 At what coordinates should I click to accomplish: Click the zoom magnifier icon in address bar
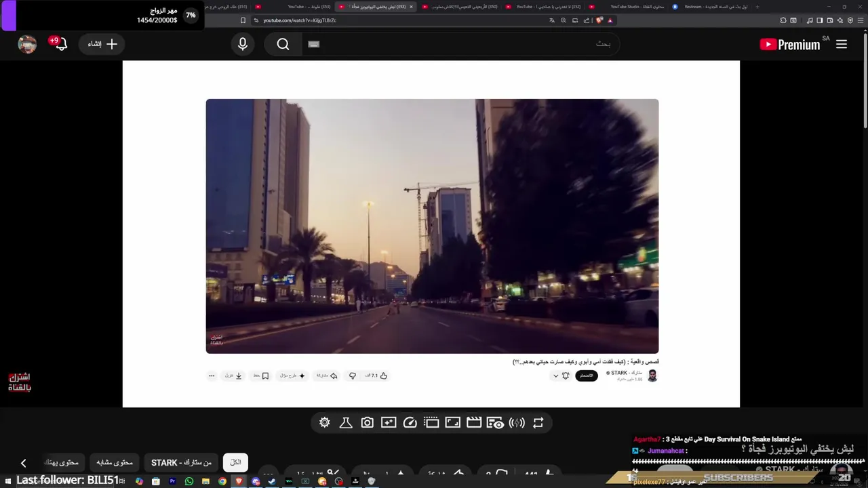563,20
